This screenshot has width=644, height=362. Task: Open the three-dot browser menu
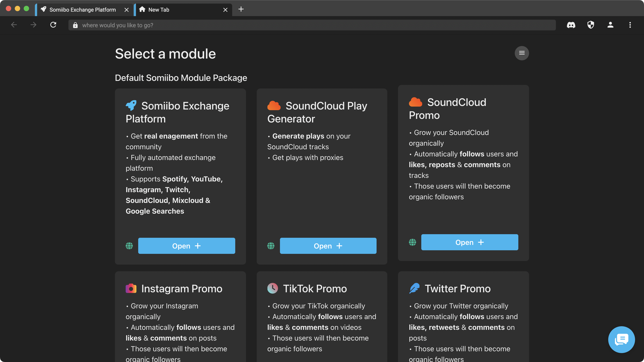pos(630,25)
